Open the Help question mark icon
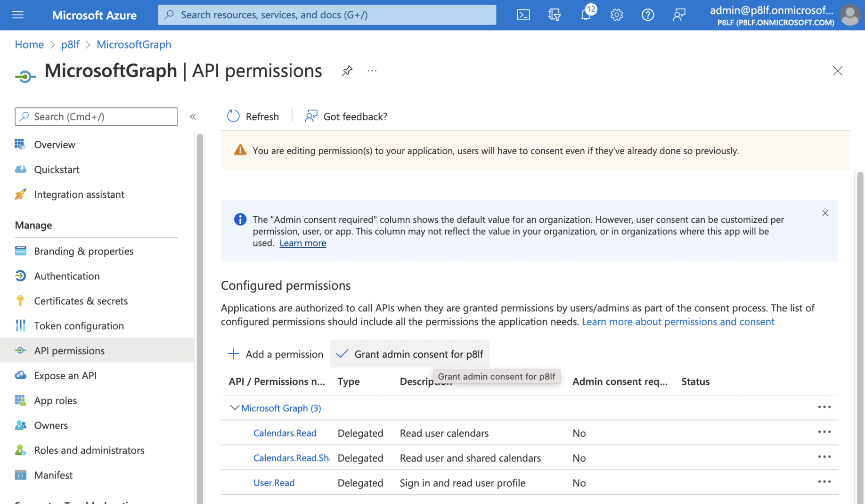Image resolution: width=865 pixels, height=504 pixels. tap(648, 15)
